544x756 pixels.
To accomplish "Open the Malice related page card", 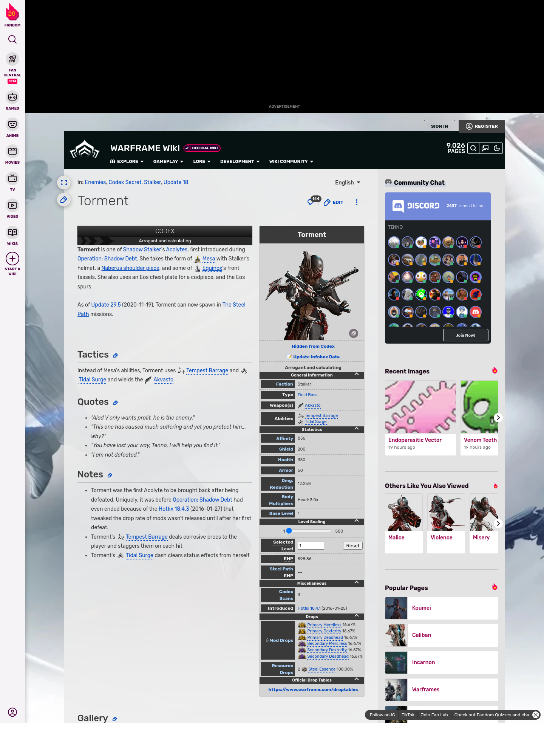I will [x=404, y=523].
